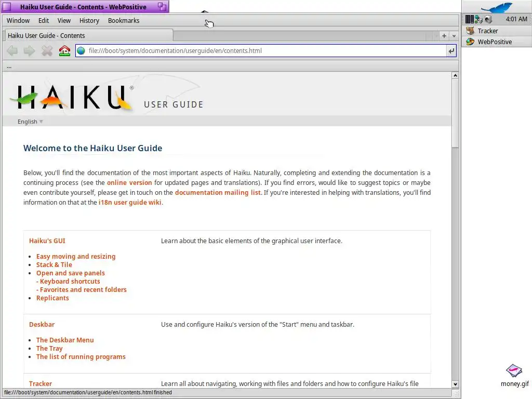
Task: Open the History menu
Action: [89, 21]
